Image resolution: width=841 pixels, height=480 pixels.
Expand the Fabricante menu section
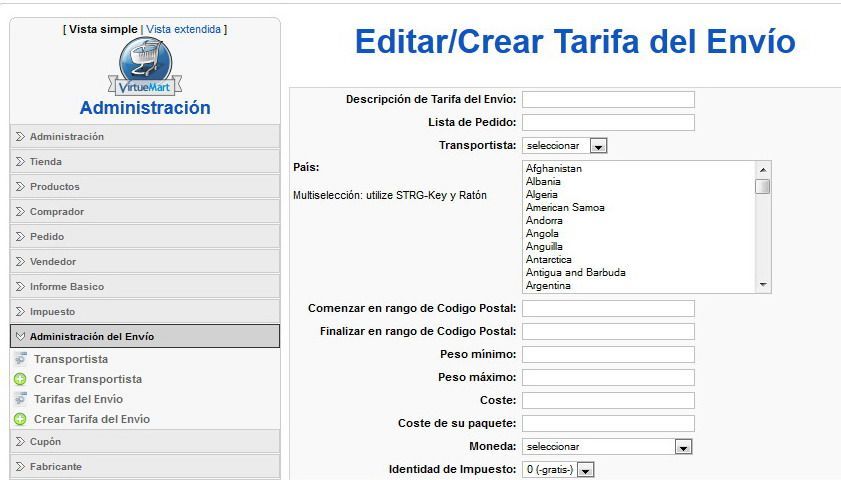145,467
